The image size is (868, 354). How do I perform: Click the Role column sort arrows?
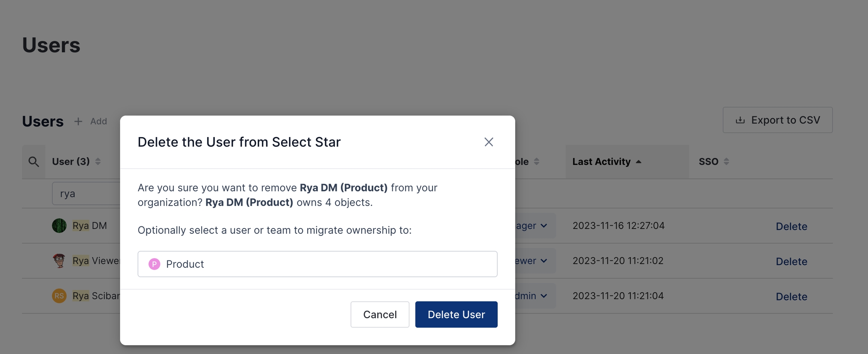(536, 162)
